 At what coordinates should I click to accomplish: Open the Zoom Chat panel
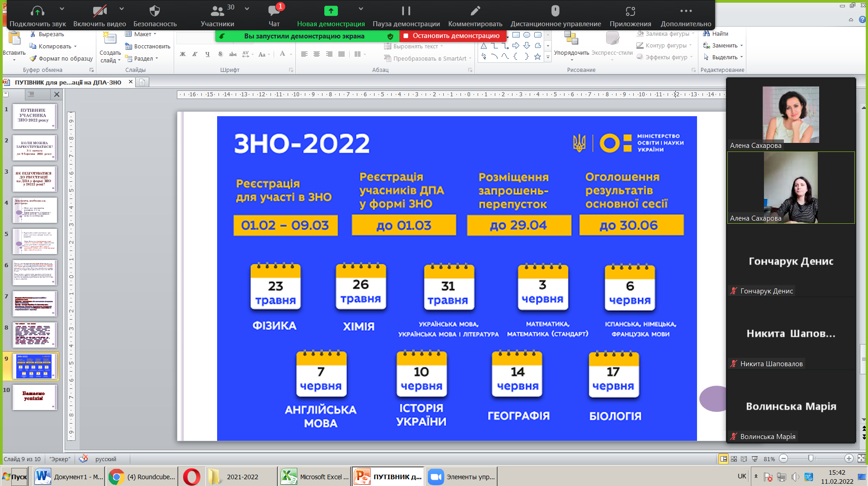(x=274, y=11)
